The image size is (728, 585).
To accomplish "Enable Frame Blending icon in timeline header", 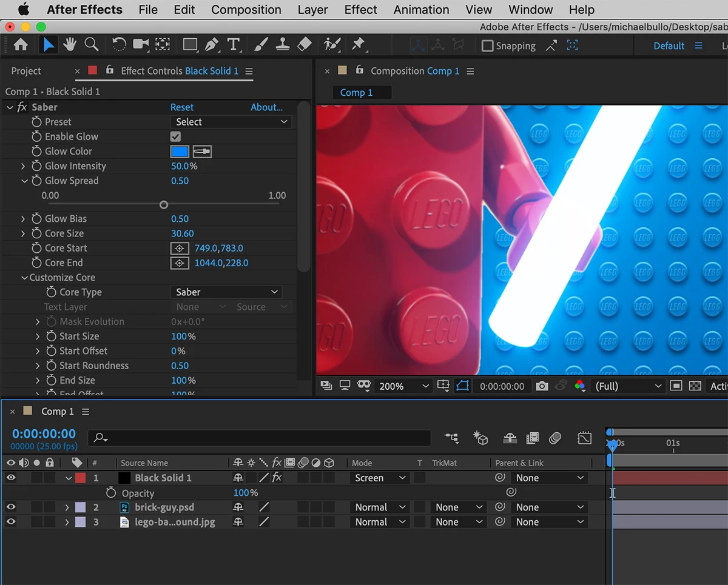I will click(533, 438).
